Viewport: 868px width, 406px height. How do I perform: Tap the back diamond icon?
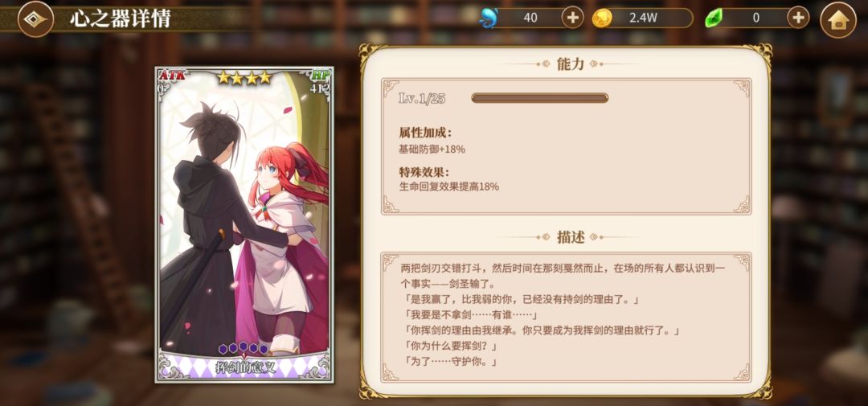click(35, 18)
